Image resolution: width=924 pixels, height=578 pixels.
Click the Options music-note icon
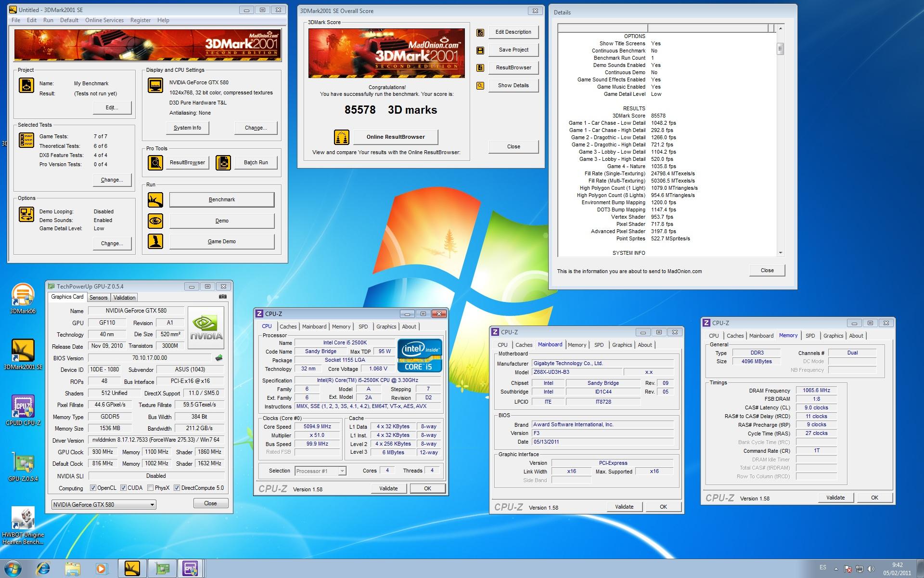click(x=26, y=214)
